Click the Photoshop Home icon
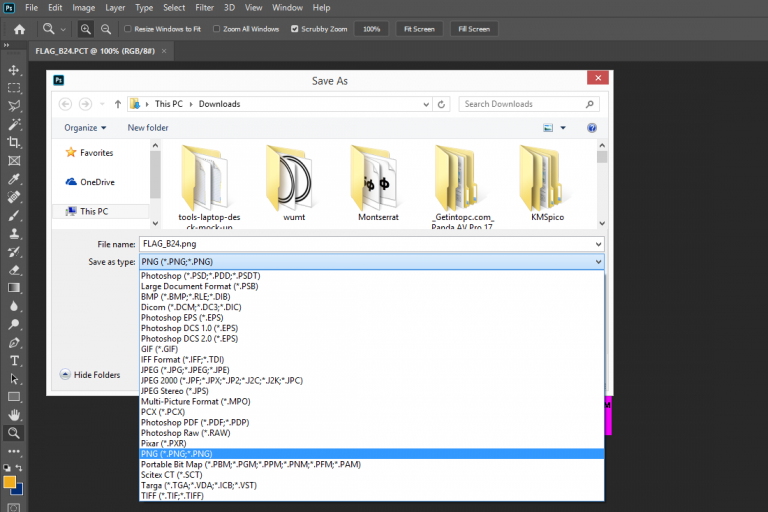This screenshot has width=768, height=512. tap(19, 29)
